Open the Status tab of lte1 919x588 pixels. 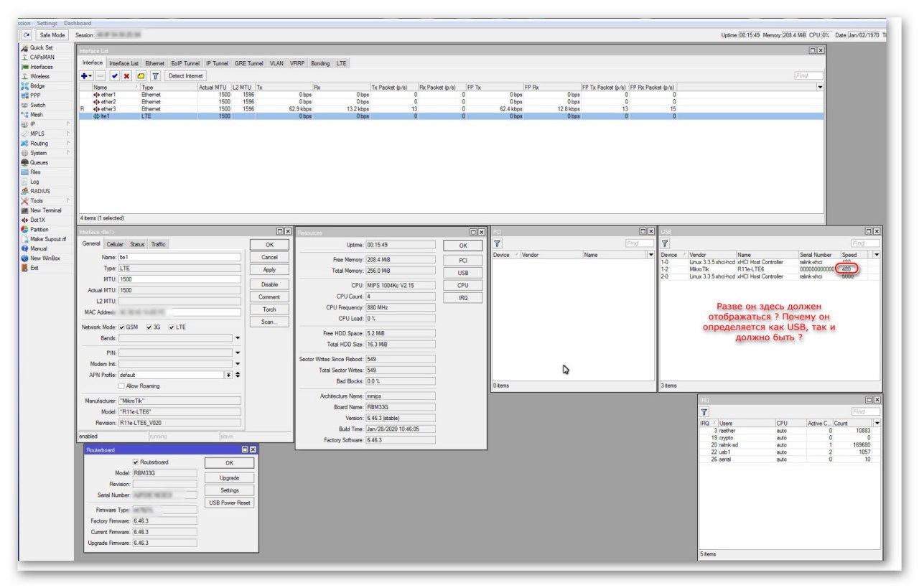[137, 244]
